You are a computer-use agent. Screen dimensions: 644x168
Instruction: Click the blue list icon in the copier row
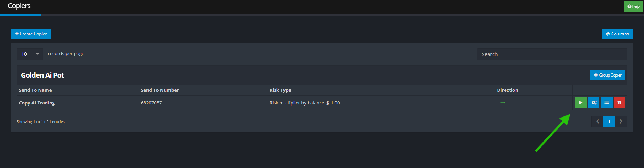point(606,103)
